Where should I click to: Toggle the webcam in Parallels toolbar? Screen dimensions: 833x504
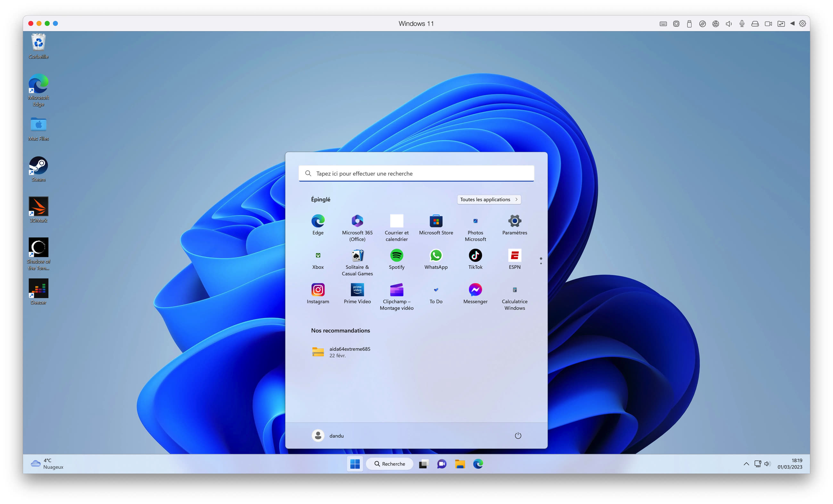tap(768, 23)
